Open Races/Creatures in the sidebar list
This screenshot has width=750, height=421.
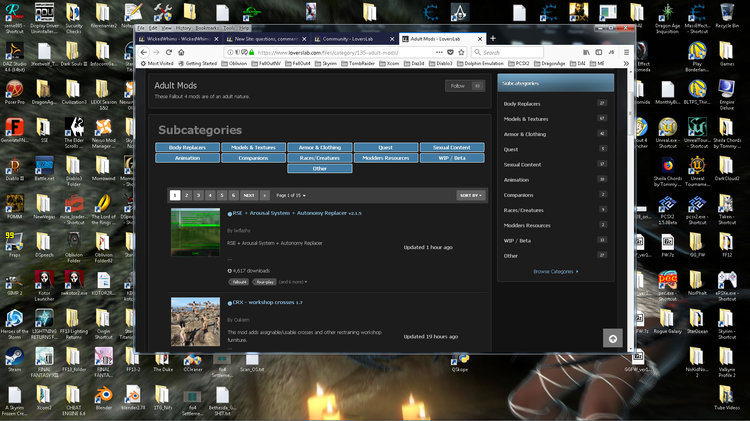coord(523,210)
